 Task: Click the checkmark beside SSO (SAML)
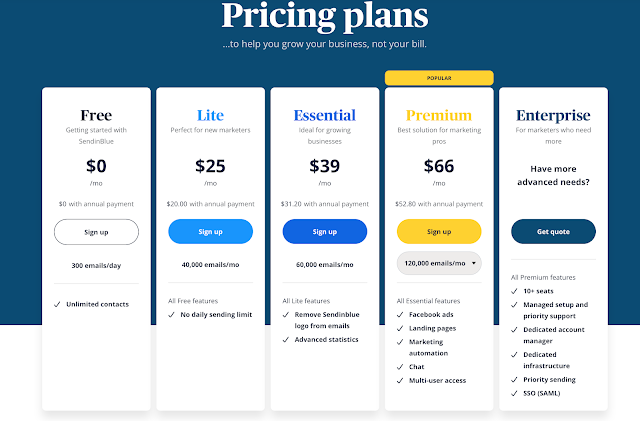coord(514,393)
